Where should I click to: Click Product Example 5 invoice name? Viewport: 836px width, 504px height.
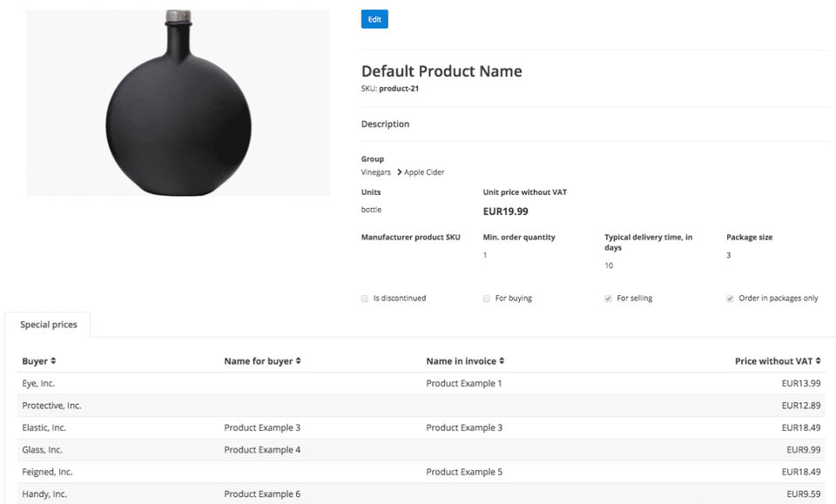[464, 473]
